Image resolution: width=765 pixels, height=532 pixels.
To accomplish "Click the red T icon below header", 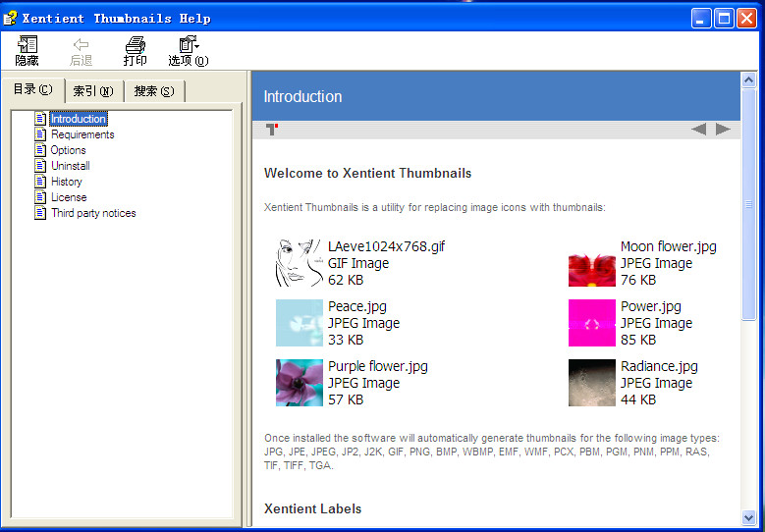I will 272,130.
